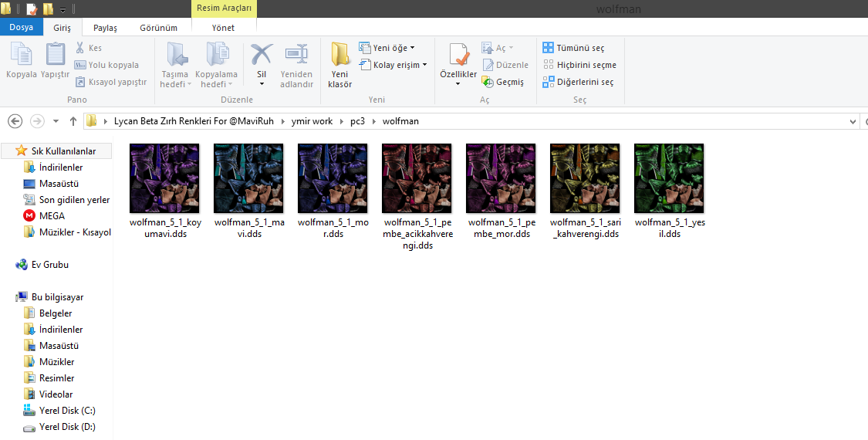The width and height of the screenshot is (868, 440).
Task: Open the quick access toolbar customize arrow
Action: pos(62,9)
